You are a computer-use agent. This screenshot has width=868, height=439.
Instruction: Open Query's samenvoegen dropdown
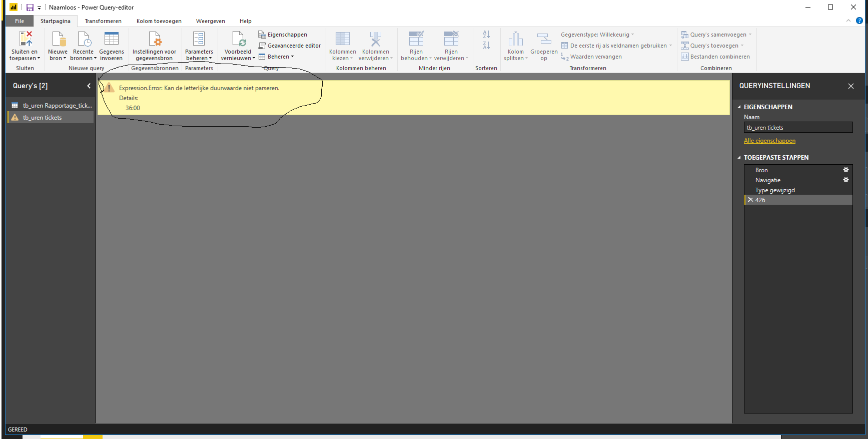(x=716, y=35)
